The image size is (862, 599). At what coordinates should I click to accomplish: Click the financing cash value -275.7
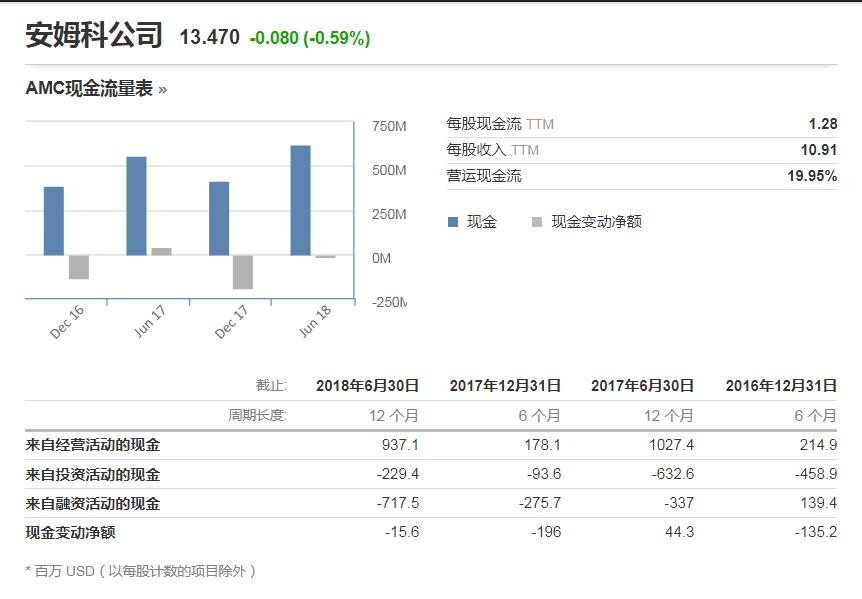pos(540,503)
